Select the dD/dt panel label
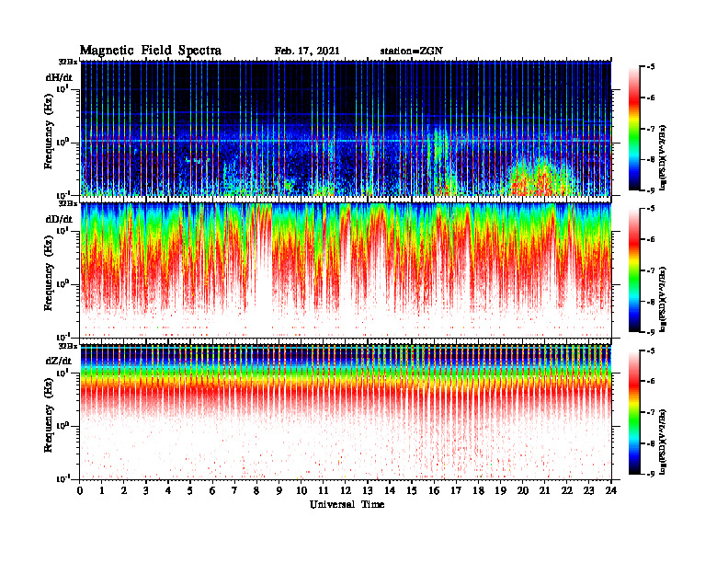 pos(59,219)
